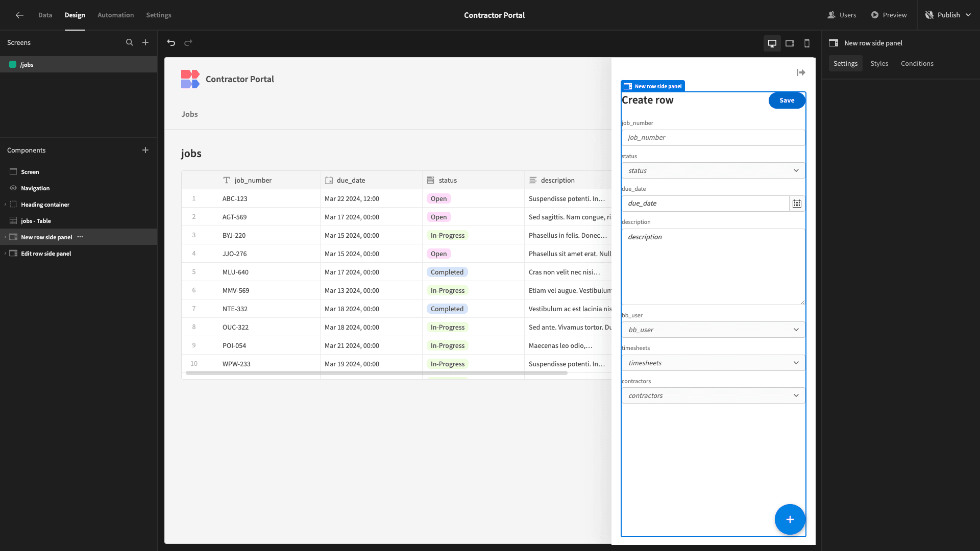Click the description column header
Screen dimensions: 980x551
pyautogui.click(x=568, y=180)
